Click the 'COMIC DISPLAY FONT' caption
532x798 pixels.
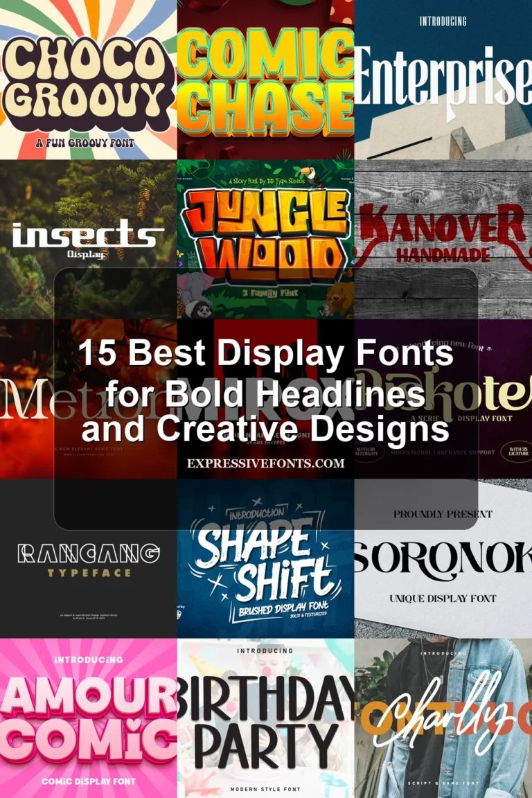click(89, 781)
